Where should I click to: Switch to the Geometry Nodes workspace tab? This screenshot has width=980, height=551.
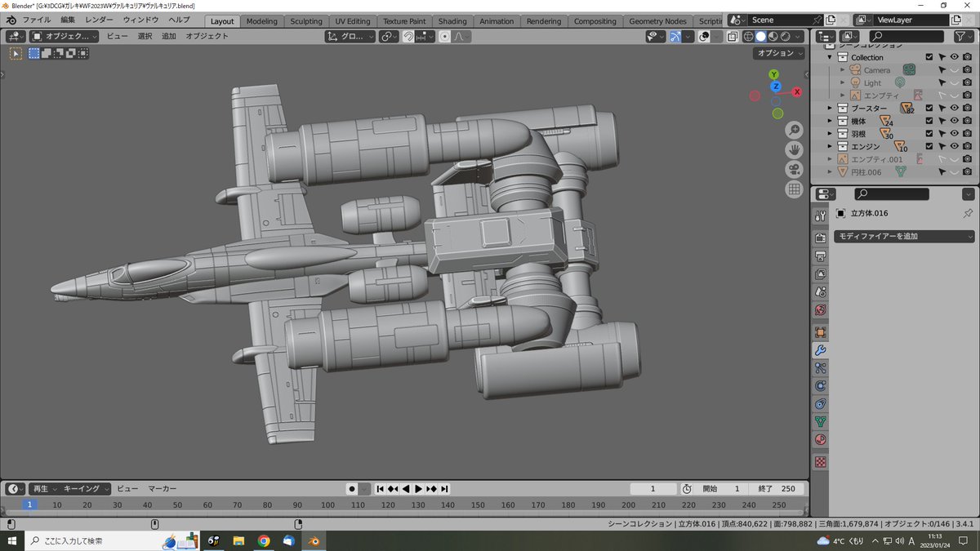click(659, 21)
